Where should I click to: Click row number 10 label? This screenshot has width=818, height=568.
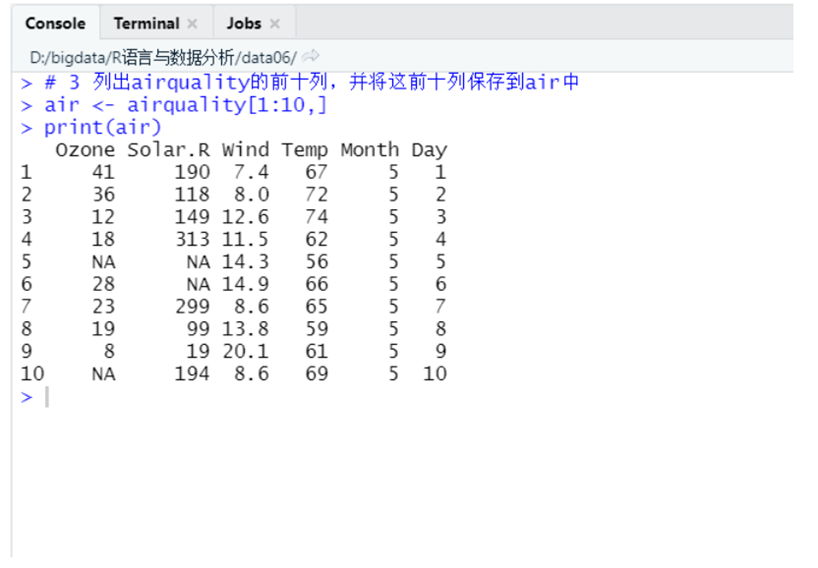point(32,374)
